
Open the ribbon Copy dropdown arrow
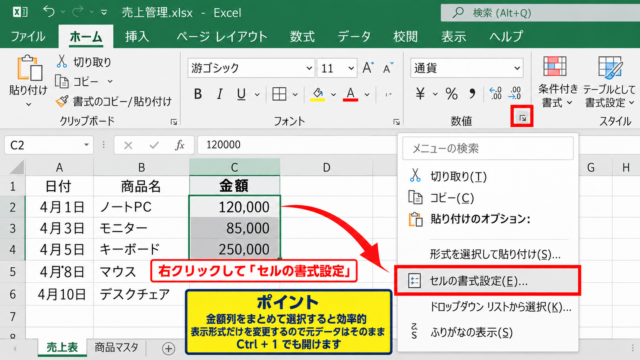110,82
